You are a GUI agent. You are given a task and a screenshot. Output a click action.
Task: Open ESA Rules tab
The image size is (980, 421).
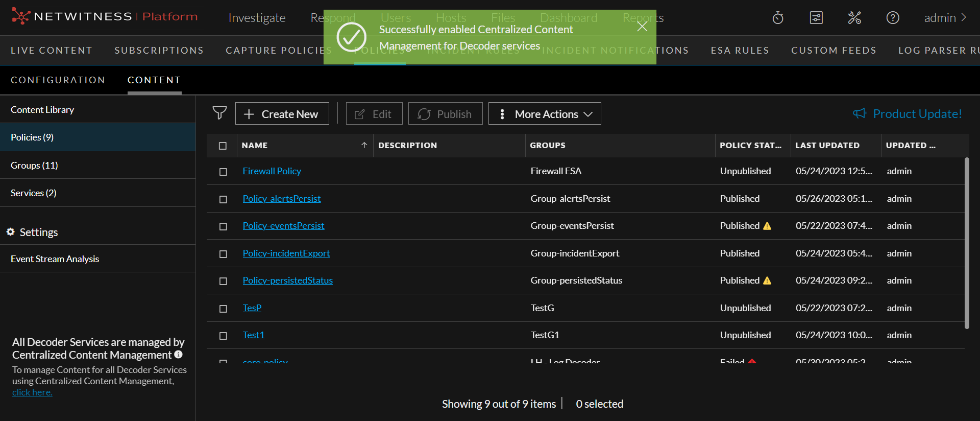click(x=740, y=50)
